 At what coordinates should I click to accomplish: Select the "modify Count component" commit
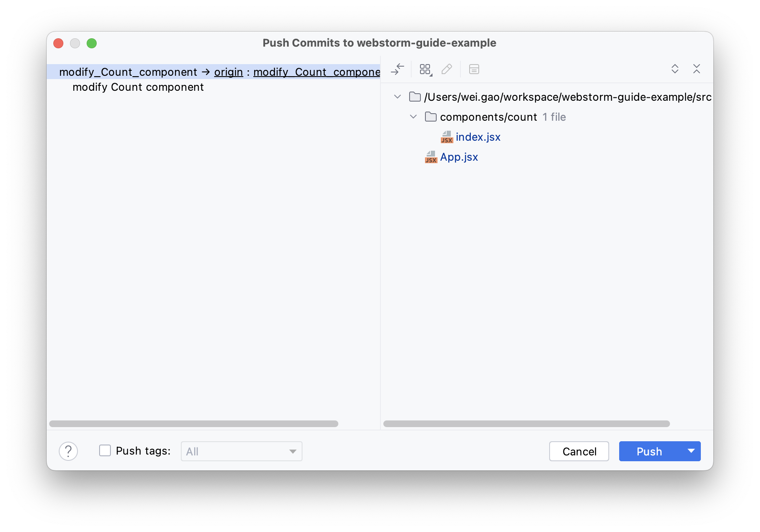click(x=138, y=87)
